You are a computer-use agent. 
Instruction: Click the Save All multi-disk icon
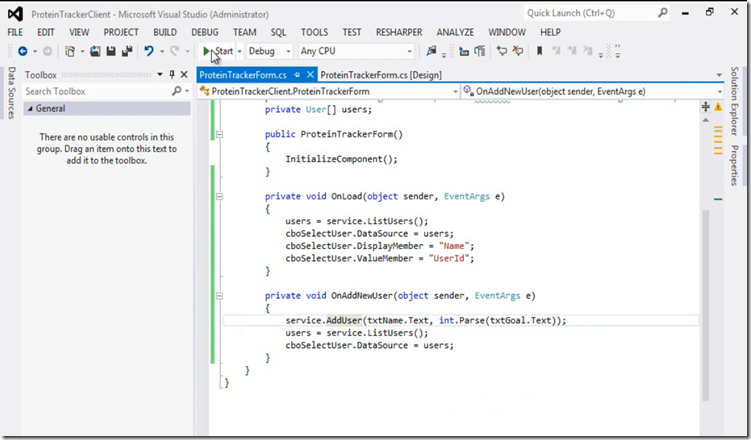[x=127, y=51]
